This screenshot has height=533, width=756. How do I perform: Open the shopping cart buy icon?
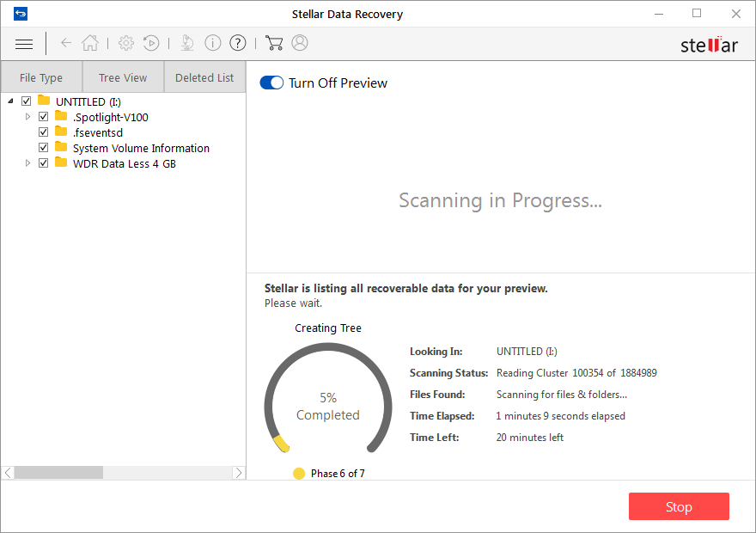274,43
